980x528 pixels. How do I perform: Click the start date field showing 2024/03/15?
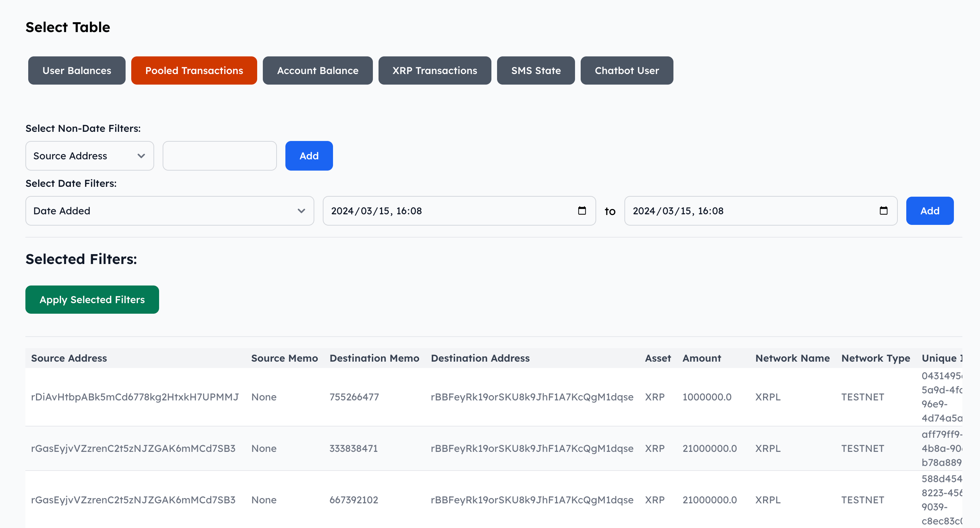[437, 210]
